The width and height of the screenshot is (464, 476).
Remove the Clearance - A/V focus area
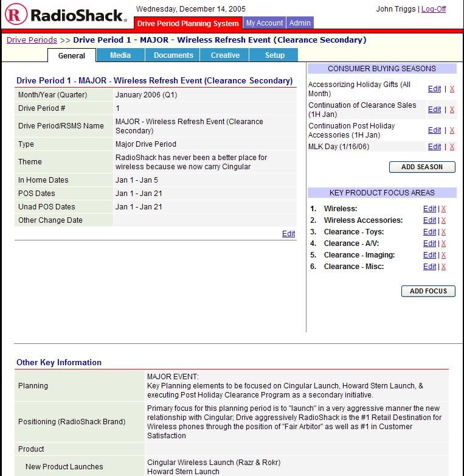click(x=443, y=243)
